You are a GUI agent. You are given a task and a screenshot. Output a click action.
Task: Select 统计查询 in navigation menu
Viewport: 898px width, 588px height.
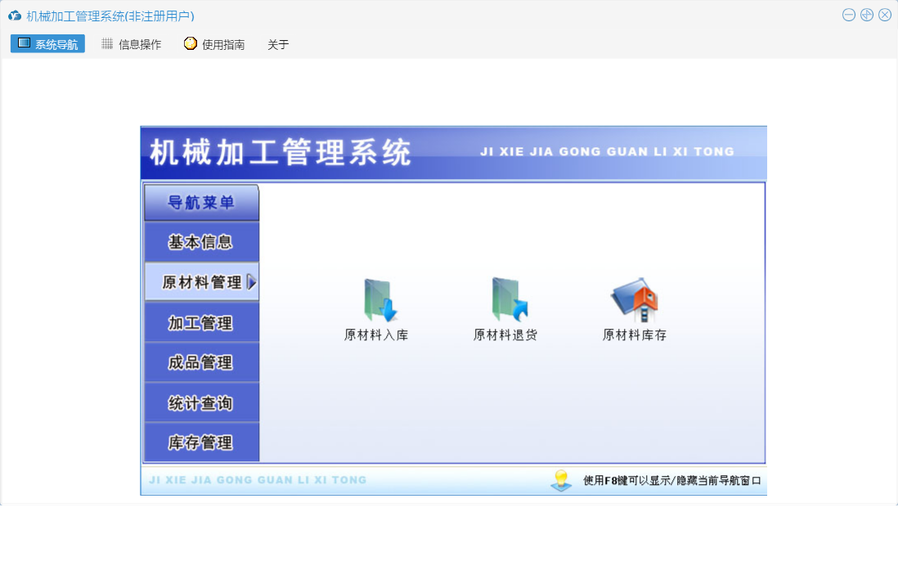pos(201,403)
